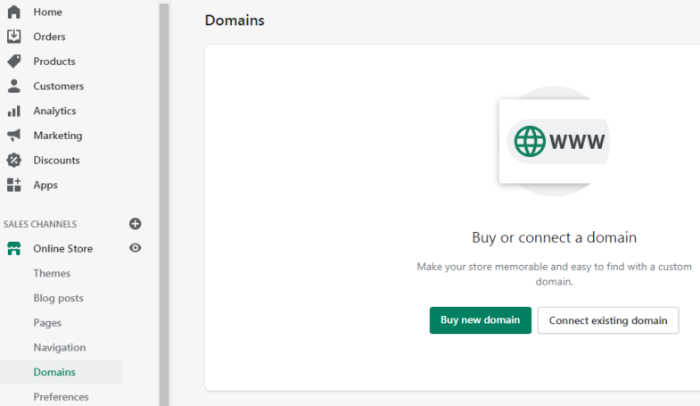
Task: Open Home in sidebar
Action: coord(48,12)
